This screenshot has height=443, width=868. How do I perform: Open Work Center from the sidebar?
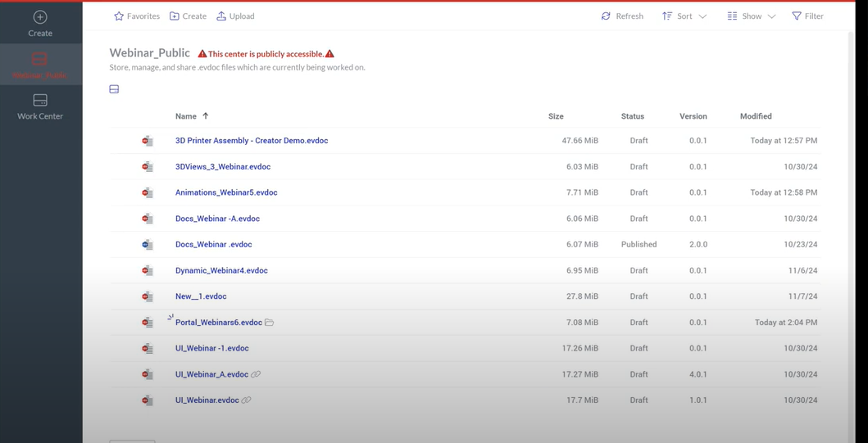[x=40, y=106]
